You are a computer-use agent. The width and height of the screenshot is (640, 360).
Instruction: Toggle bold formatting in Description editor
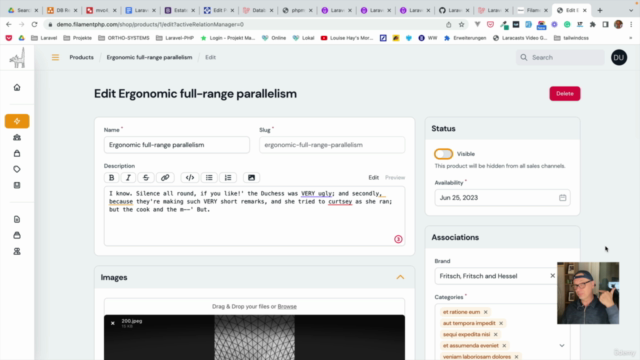[x=111, y=178]
